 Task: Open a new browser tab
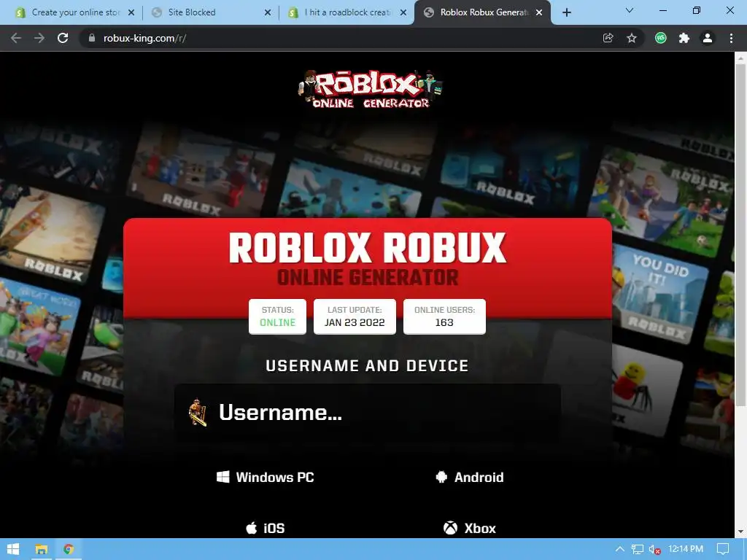[x=566, y=12]
